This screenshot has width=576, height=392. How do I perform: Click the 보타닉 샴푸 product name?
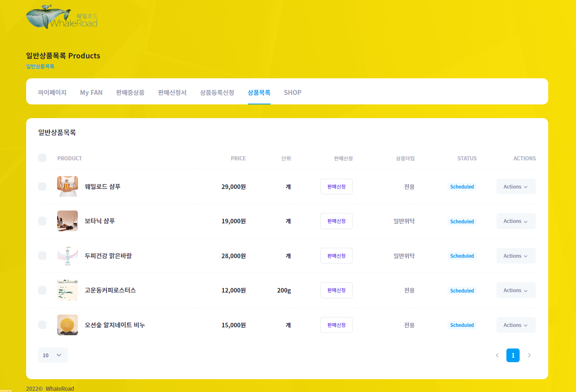tap(99, 221)
